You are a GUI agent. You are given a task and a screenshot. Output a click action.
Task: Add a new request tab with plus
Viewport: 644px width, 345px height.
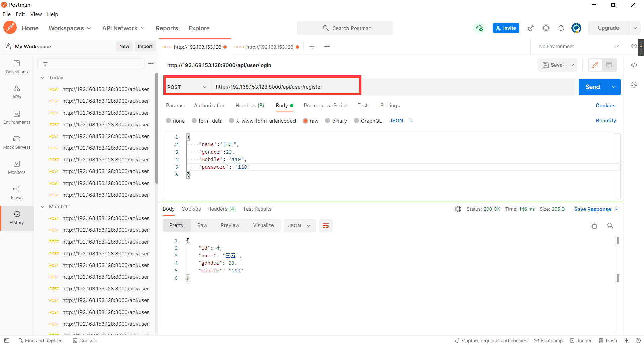pos(312,46)
